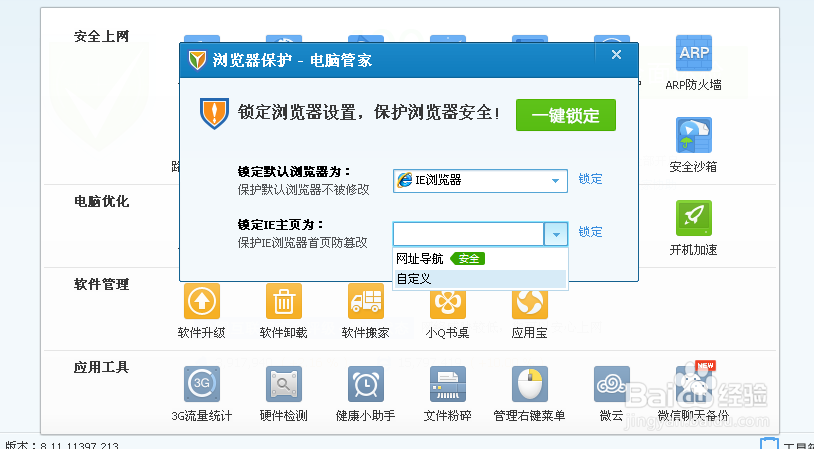Click 锁定 link beside default browser
The image size is (814, 449).
tap(590, 179)
